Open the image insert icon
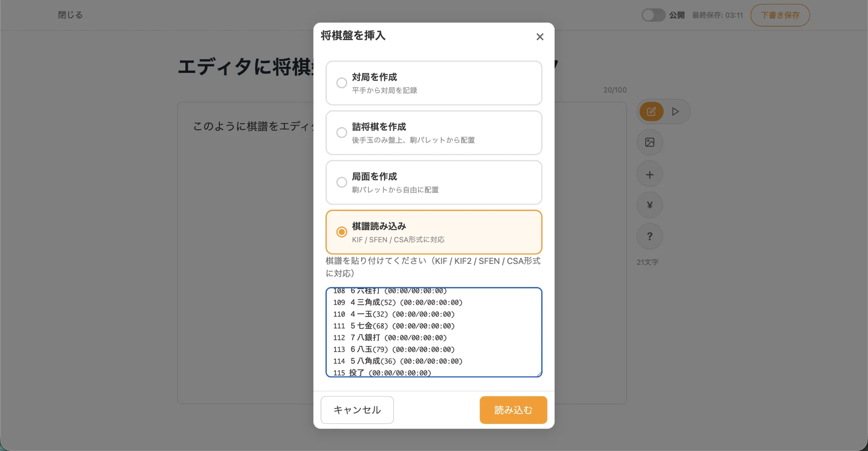The height and width of the screenshot is (451, 868). pyautogui.click(x=650, y=142)
